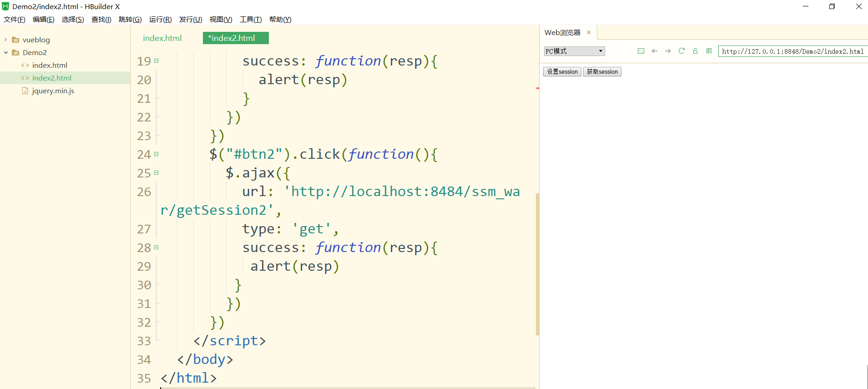868x389 pixels.
Task: Open the 文件(F) menu
Action: 15,19
